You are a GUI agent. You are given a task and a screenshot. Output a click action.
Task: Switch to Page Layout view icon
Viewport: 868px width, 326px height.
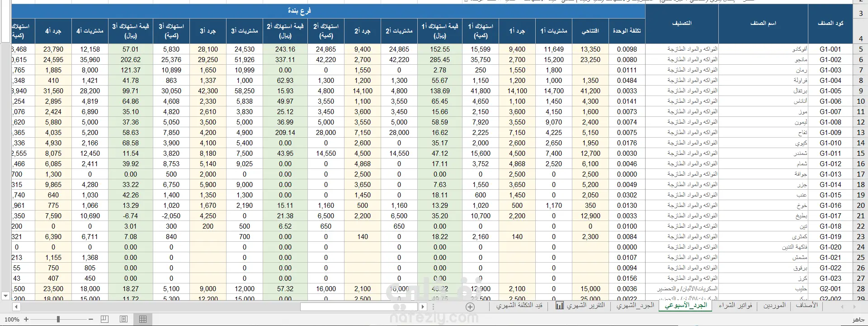[x=123, y=319]
